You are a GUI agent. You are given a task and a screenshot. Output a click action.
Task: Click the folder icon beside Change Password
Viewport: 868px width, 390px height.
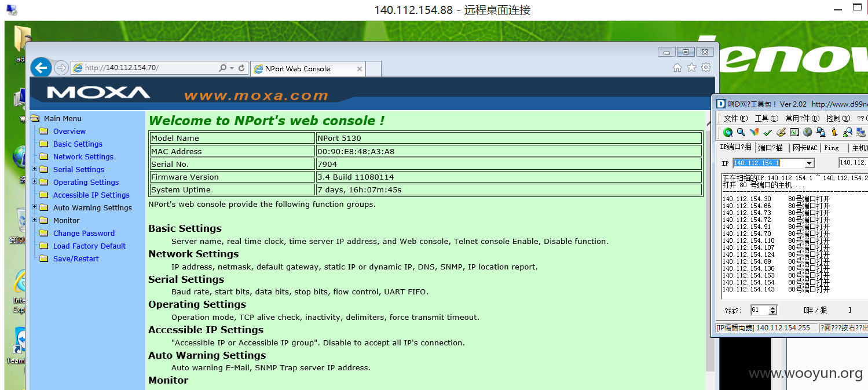click(x=43, y=233)
